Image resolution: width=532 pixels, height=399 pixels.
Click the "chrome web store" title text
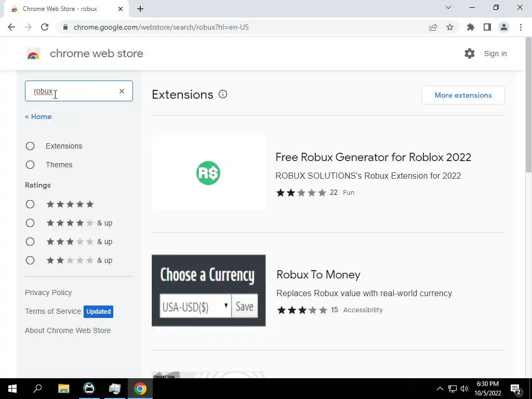point(96,54)
